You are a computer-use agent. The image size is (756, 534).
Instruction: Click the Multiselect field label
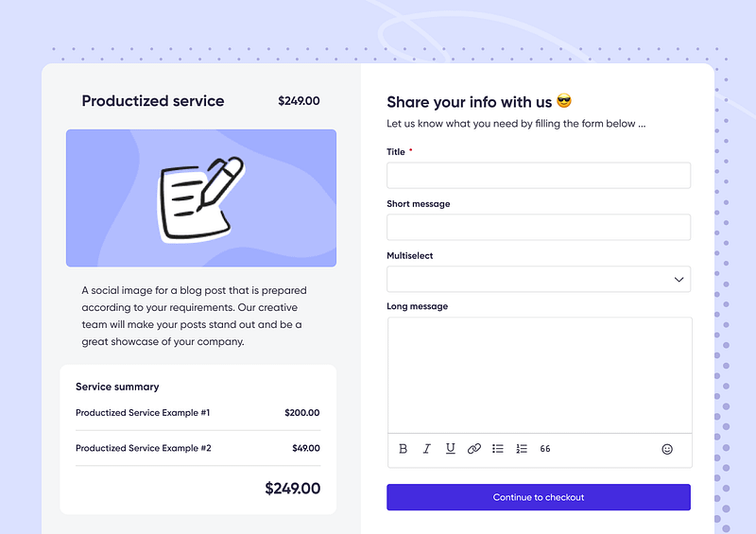[410, 255]
